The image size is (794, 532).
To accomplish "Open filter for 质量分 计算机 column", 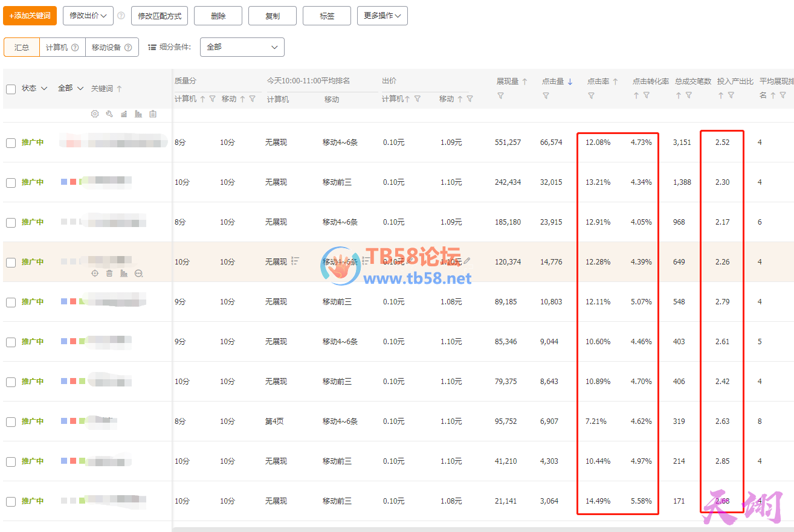I will point(212,98).
